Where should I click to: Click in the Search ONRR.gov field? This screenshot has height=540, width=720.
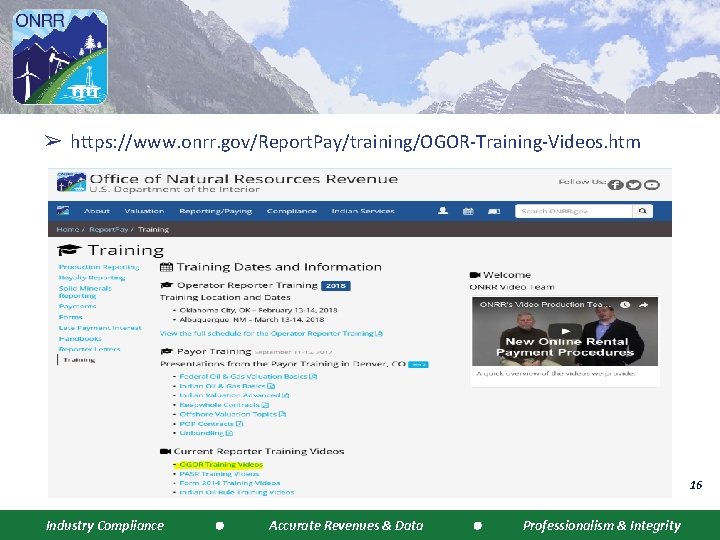tap(574, 211)
